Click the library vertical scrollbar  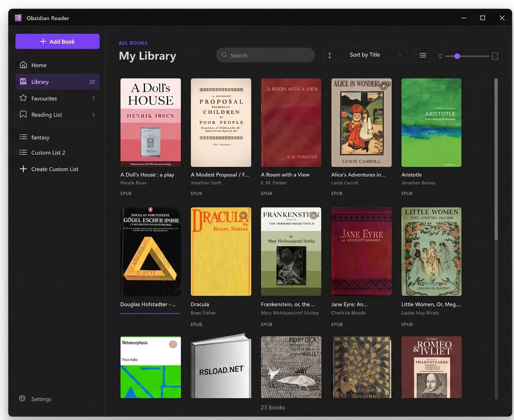[496, 159]
